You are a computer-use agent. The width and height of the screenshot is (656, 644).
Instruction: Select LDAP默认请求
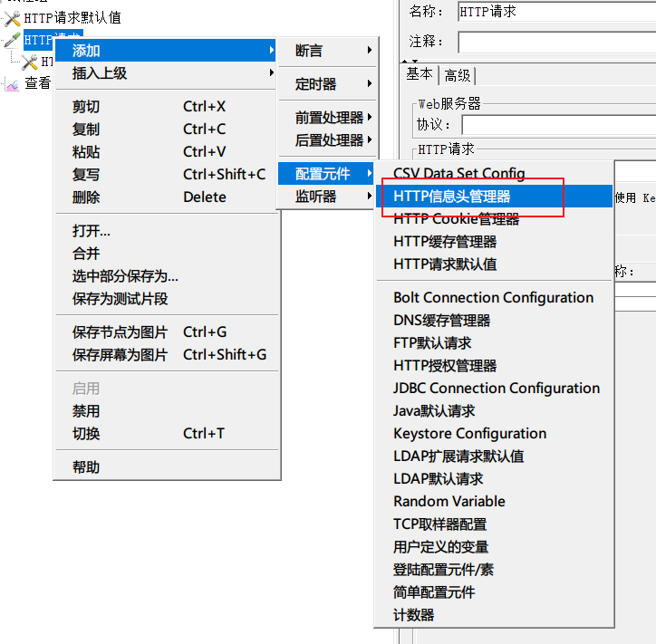click(x=494, y=478)
